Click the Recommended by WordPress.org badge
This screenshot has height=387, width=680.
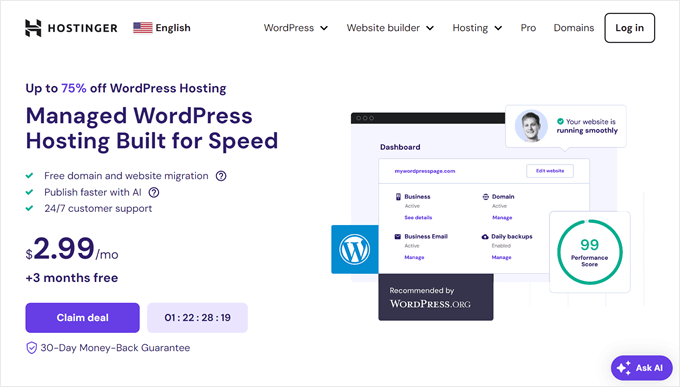[436, 297]
